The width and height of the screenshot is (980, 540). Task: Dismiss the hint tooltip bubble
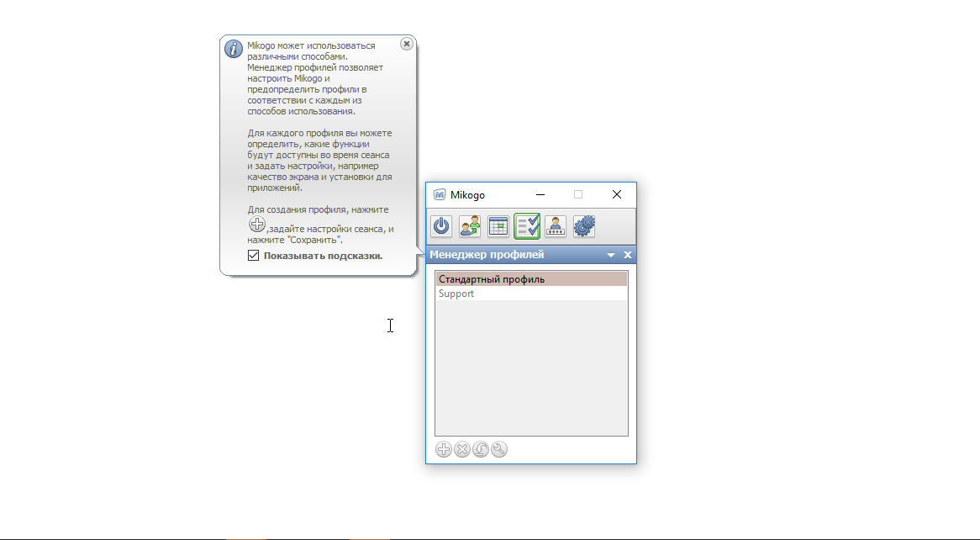pos(406,44)
